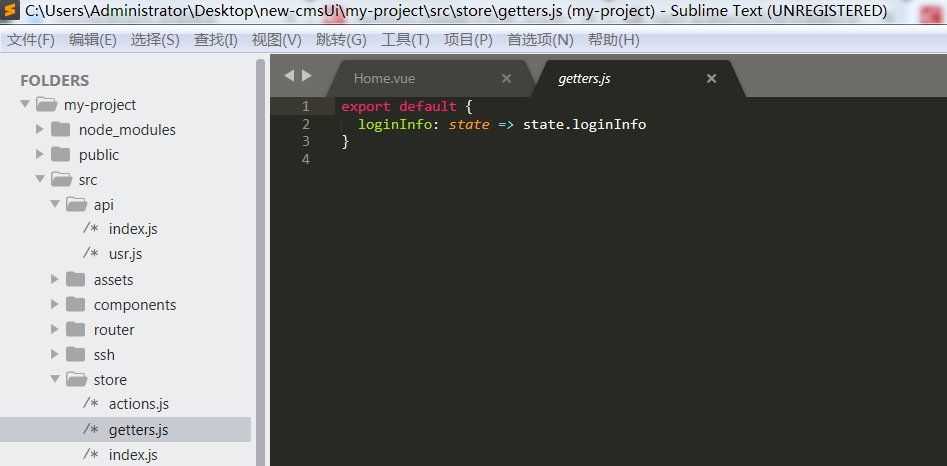The width and height of the screenshot is (947, 466).
Task: Open index.js under the store folder
Action: click(133, 454)
